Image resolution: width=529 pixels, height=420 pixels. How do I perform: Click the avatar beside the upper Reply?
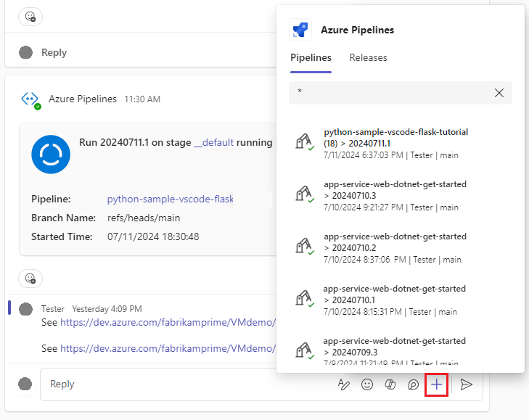[25, 52]
